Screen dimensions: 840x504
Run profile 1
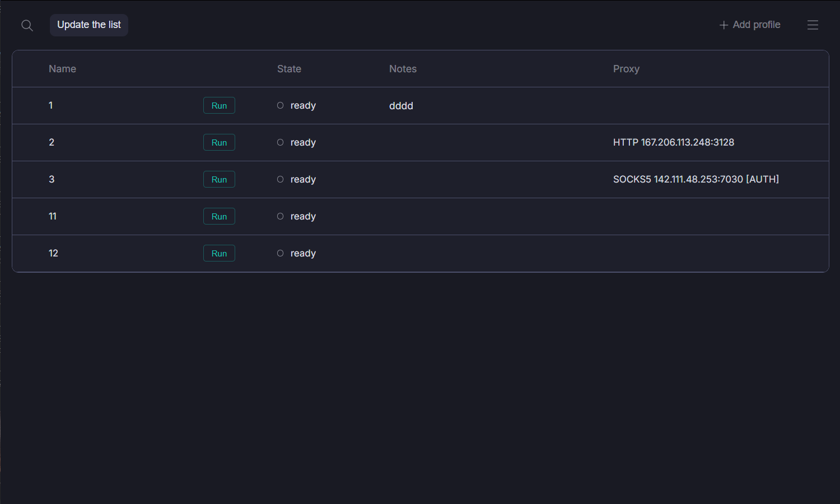point(219,106)
